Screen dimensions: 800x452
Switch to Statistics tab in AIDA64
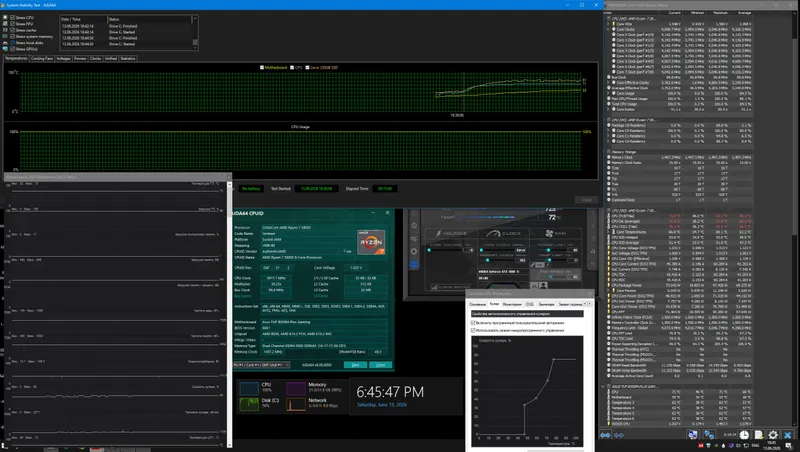[x=128, y=59]
